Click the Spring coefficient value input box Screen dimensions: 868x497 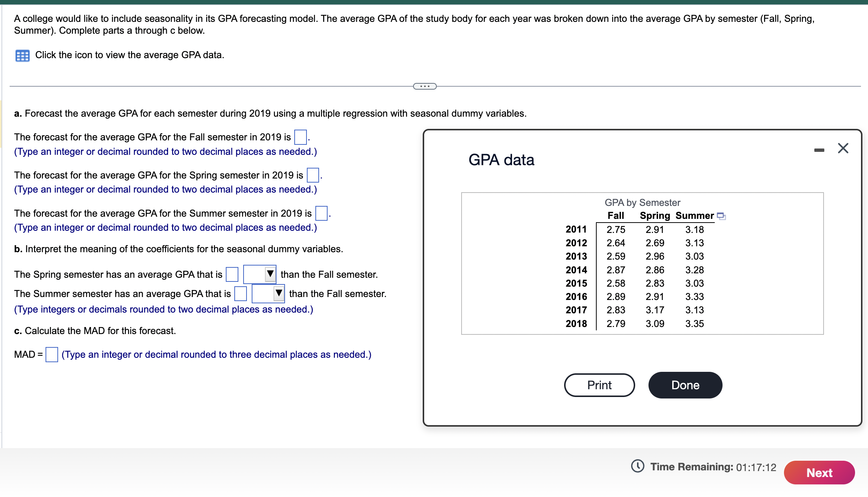pos(232,274)
